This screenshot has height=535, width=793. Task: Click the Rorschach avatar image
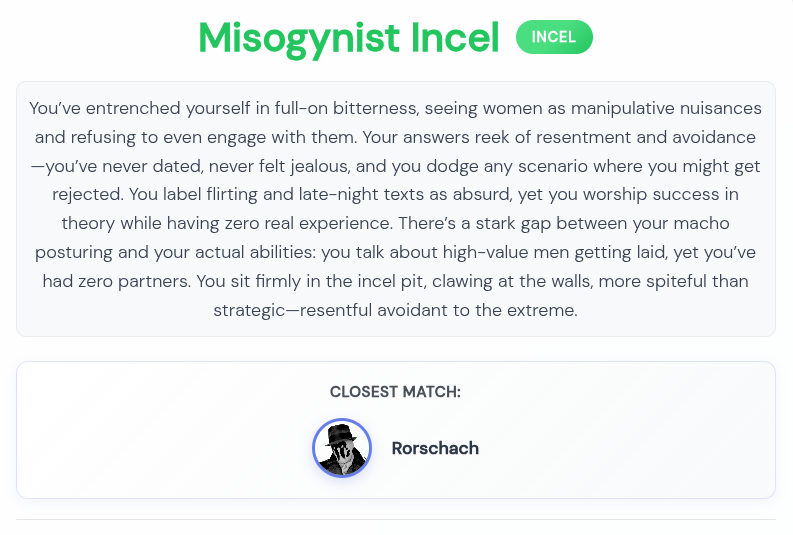(x=342, y=448)
